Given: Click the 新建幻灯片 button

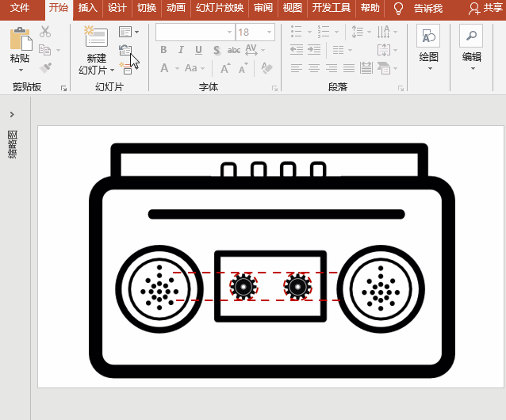Looking at the screenshot, I should pyautogui.click(x=96, y=50).
